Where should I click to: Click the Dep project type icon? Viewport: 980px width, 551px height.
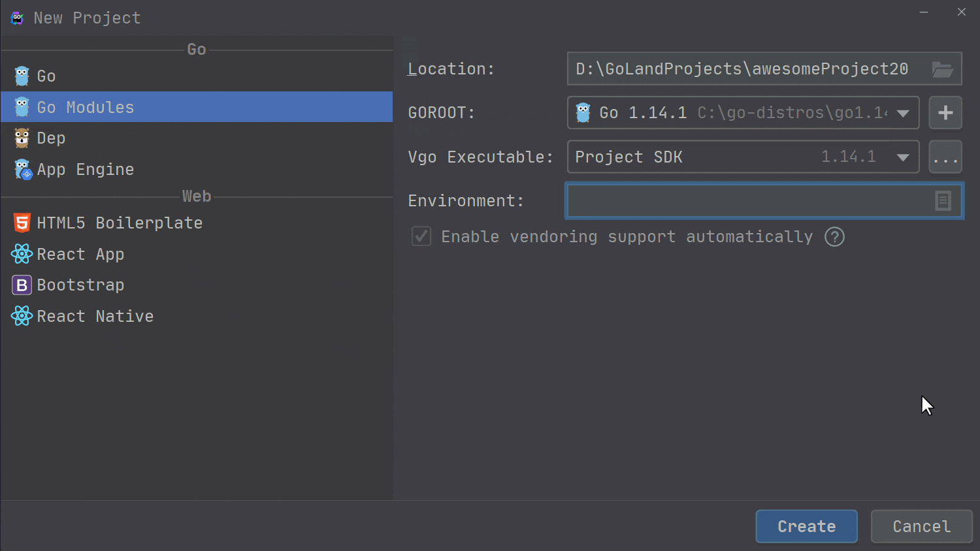22,138
